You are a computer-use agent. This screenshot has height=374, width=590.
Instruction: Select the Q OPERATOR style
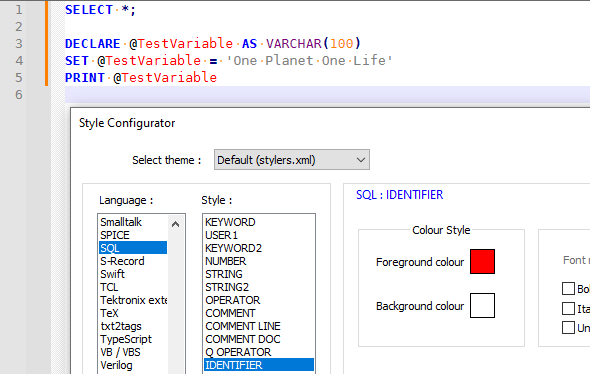[259, 352]
